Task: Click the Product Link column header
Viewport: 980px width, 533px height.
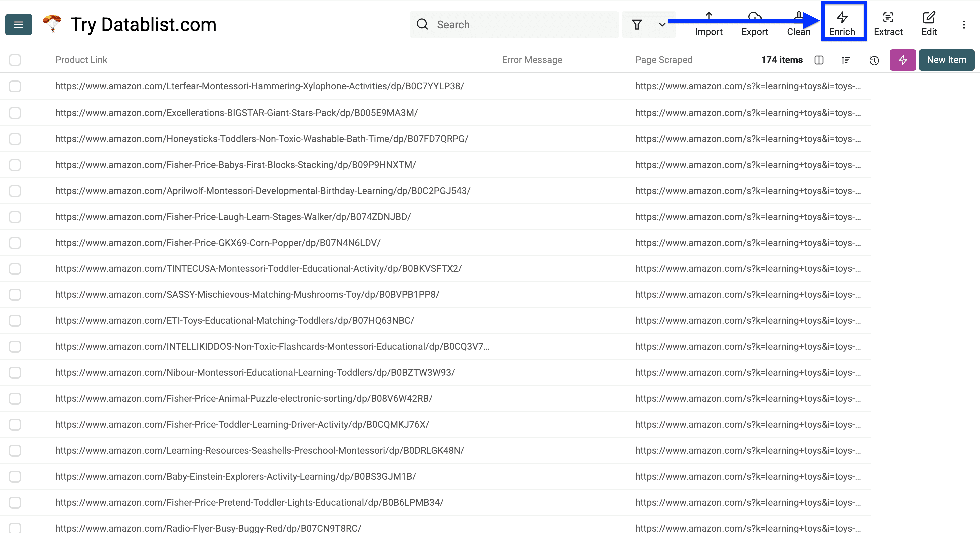Action: click(81, 60)
